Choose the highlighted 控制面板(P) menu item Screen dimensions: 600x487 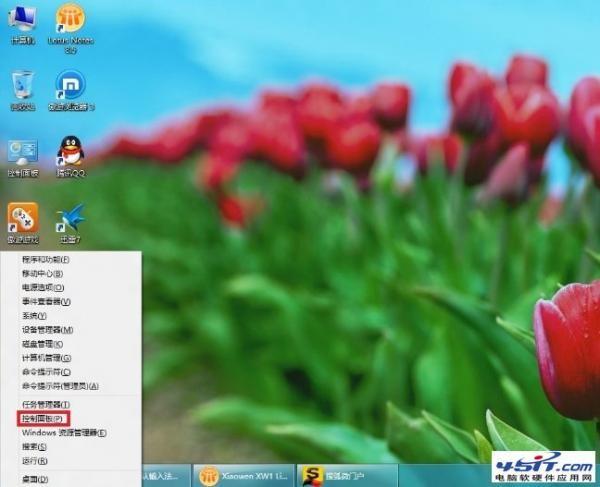tap(43, 418)
